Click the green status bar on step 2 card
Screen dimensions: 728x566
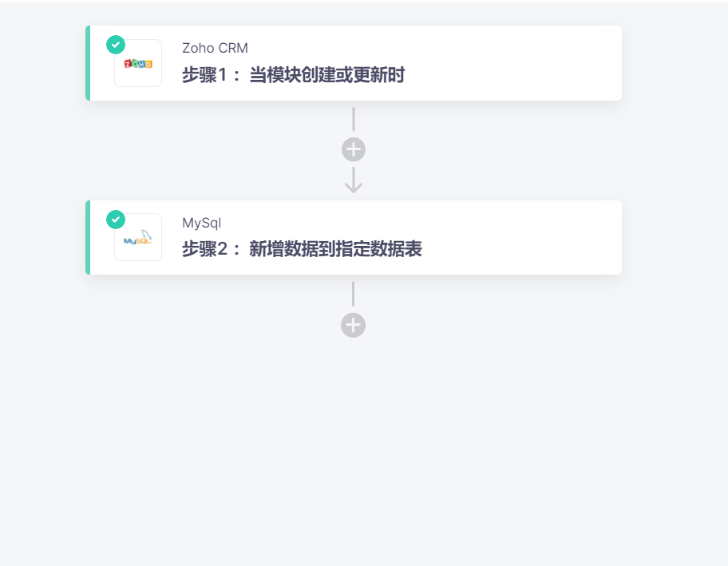pyautogui.click(x=89, y=237)
